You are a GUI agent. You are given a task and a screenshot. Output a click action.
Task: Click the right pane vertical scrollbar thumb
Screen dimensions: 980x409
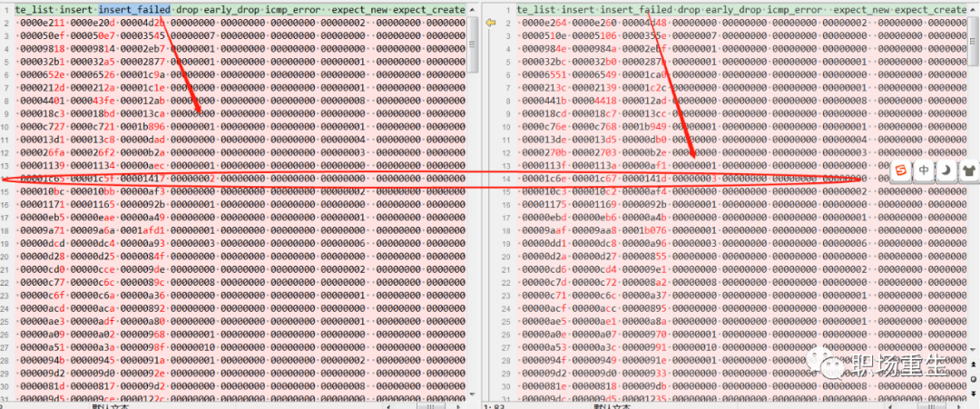973,41
